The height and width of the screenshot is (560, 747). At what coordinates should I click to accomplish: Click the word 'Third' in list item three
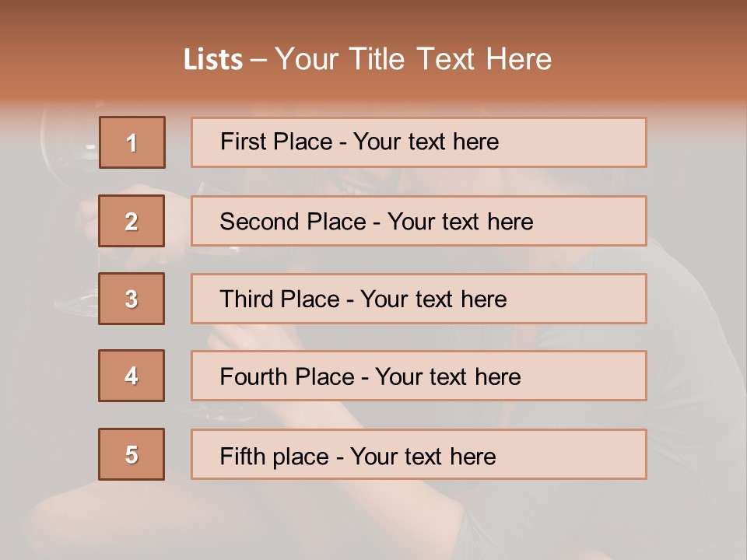247,299
